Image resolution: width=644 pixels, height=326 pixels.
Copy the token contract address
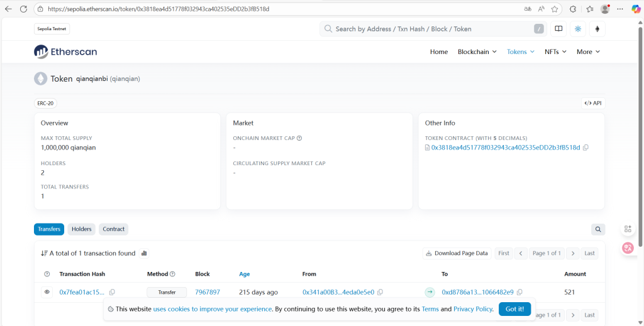586,148
